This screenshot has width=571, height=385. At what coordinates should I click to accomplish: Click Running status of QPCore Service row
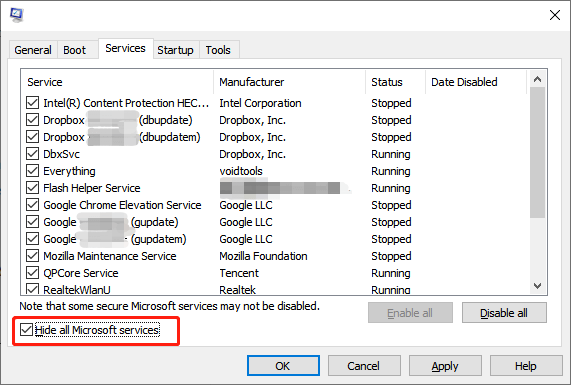pos(391,273)
